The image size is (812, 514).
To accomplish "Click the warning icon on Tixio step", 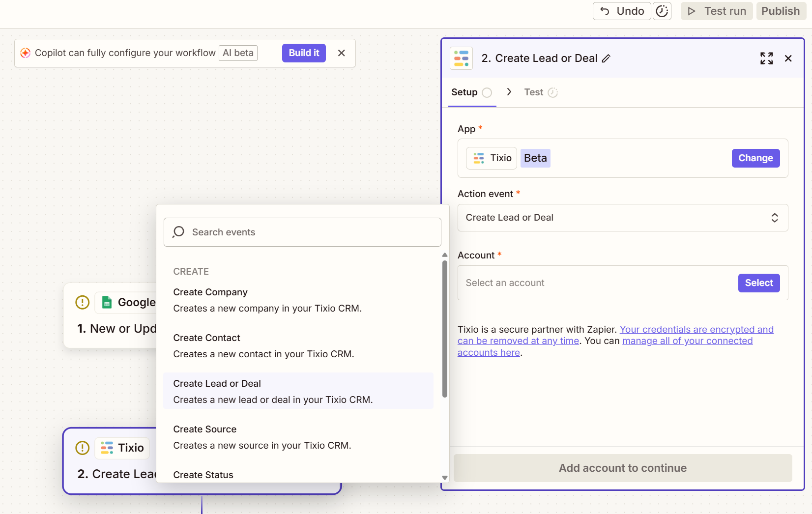I will [83, 448].
